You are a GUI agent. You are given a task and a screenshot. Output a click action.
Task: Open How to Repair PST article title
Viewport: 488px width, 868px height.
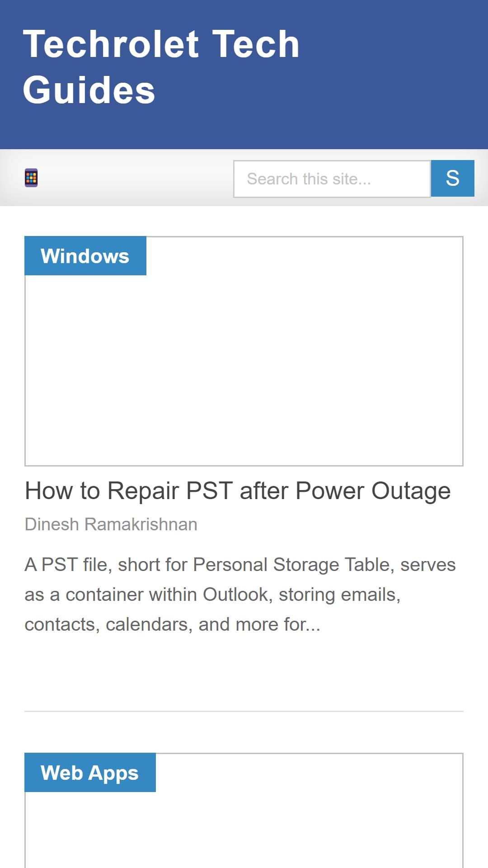[x=238, y=491]
